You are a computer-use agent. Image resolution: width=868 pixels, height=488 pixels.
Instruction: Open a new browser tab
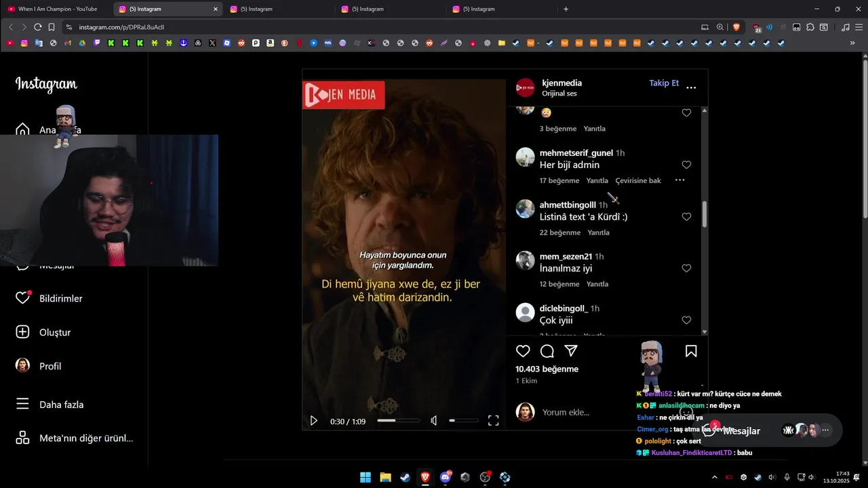[566, 9]
